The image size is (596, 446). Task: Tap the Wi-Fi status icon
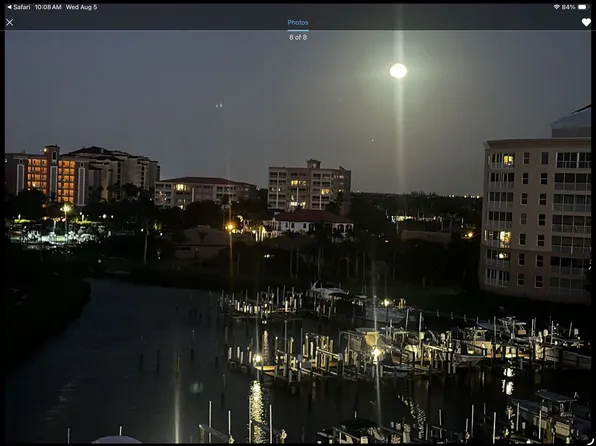coord(556,7)
